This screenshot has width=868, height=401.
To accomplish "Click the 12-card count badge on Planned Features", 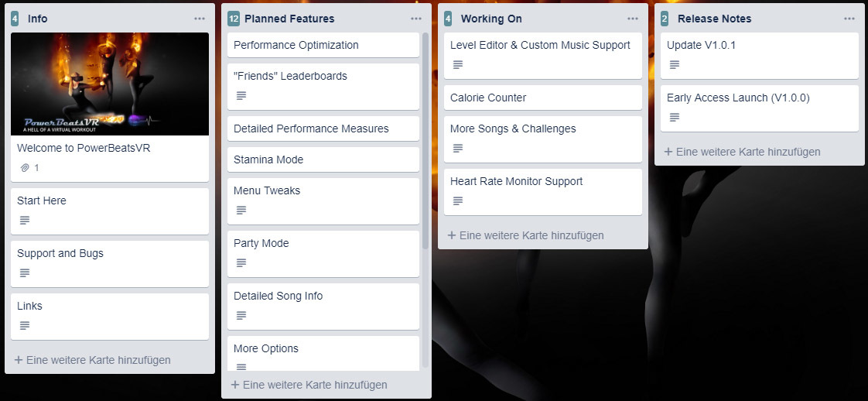I will pyautogui.click(x=234, y=19).
